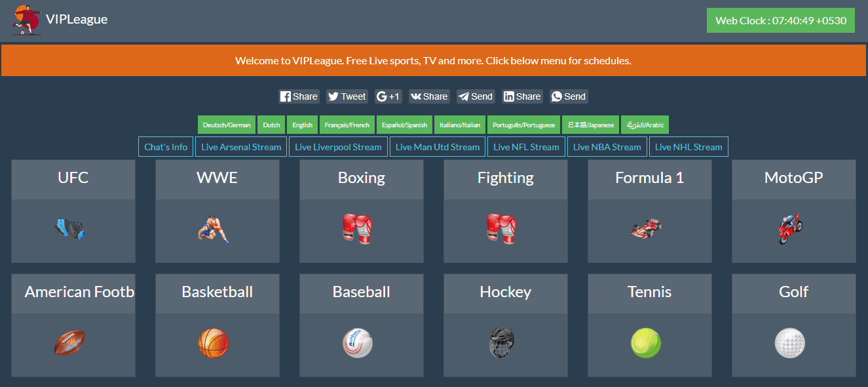Click the Hockey category heading
The width and height of the screenshot is (868, 387).
[506, 292]
